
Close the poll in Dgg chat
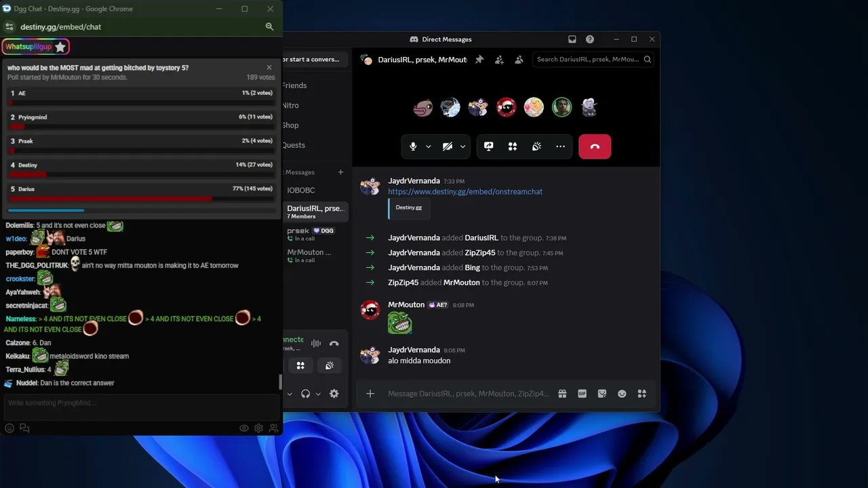click(269, 68)
